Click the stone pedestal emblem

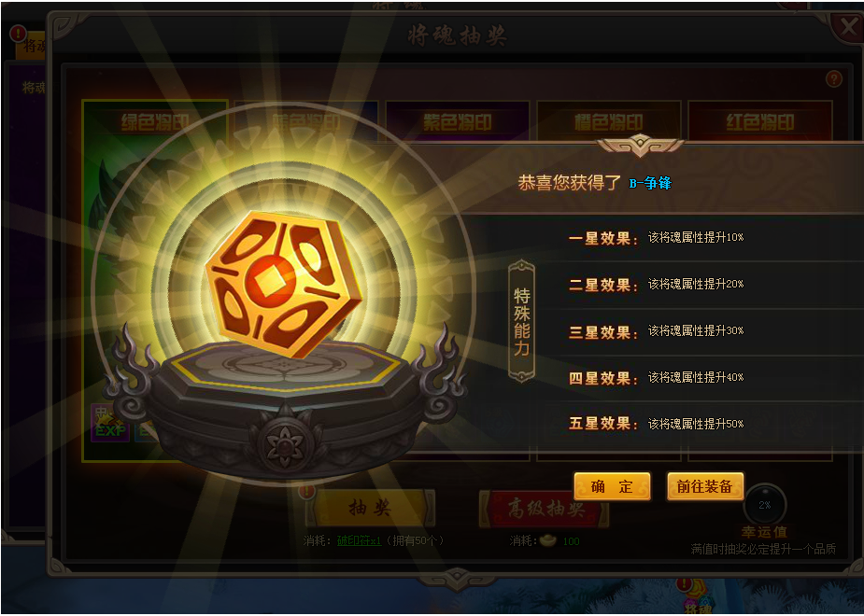(x=284, y=443)
